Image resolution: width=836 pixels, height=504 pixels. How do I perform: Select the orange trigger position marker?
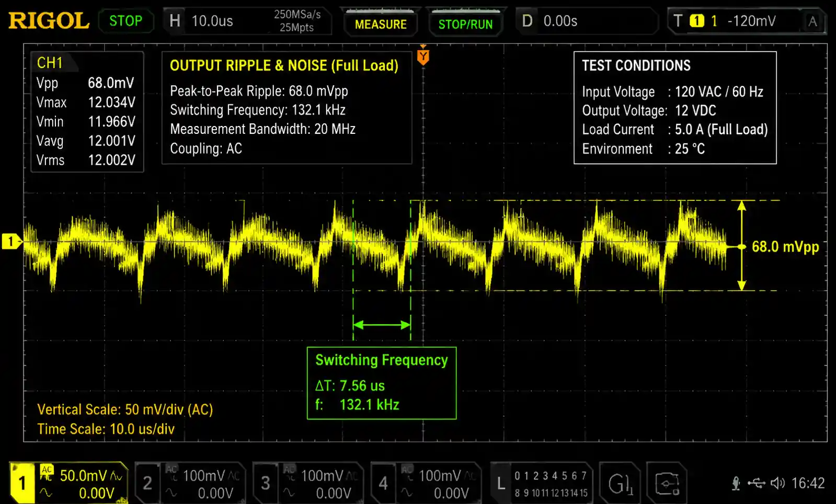coord(423,56)
